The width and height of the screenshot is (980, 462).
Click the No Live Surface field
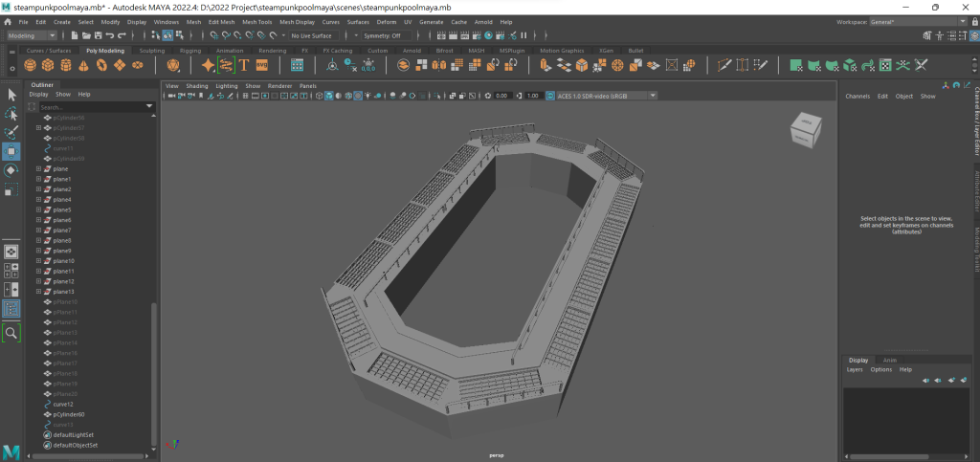[x=314, y=35]
